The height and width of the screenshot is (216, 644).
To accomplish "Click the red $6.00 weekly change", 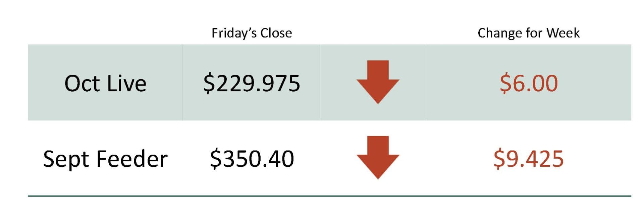I will point(529,83).
